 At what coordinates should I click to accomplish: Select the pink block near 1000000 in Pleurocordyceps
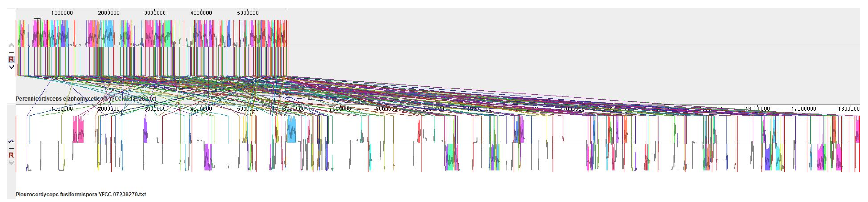tap(78, 130)
